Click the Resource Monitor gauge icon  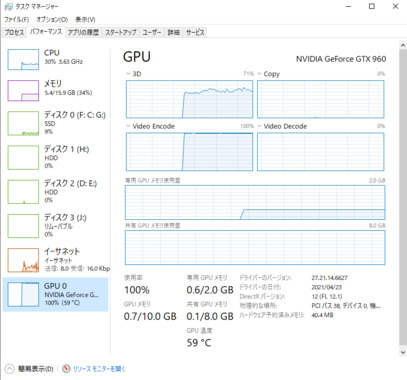pyautogui.click(x=66, y=369)
